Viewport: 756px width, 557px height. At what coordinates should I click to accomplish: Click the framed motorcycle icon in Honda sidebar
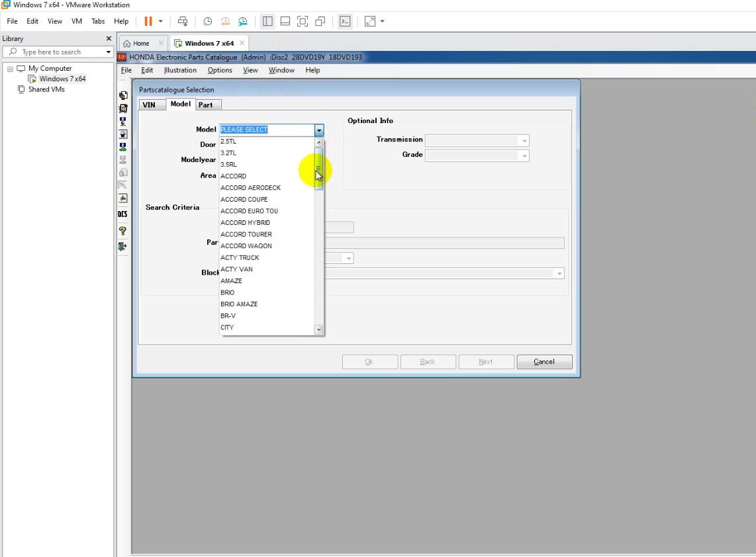pyautogui.click(x=123, y=198)
